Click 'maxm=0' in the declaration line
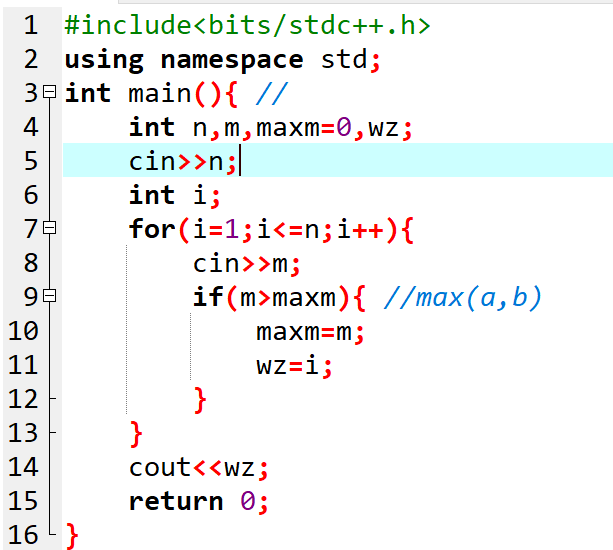613x550 pixels. click(x=304, y=128)
